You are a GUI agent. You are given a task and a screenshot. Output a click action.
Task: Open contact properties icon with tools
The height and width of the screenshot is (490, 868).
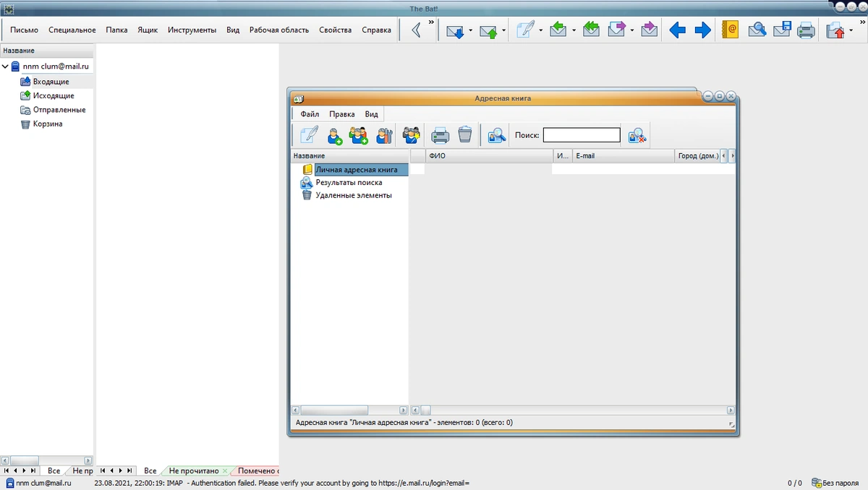pos(384,135)
